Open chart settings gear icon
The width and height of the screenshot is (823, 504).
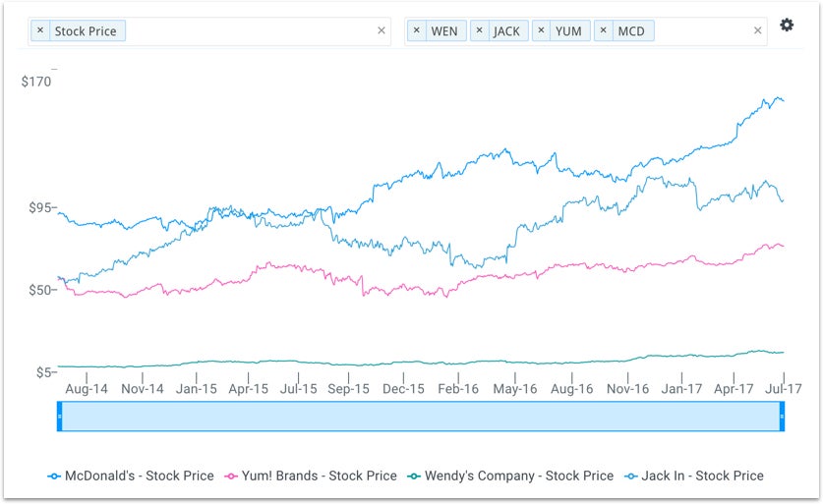[x=787, y=25]
